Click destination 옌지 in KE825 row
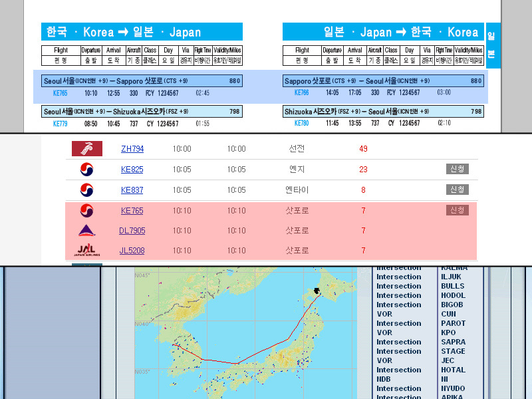This screenshot has height=399, width=532. point(297,169)
